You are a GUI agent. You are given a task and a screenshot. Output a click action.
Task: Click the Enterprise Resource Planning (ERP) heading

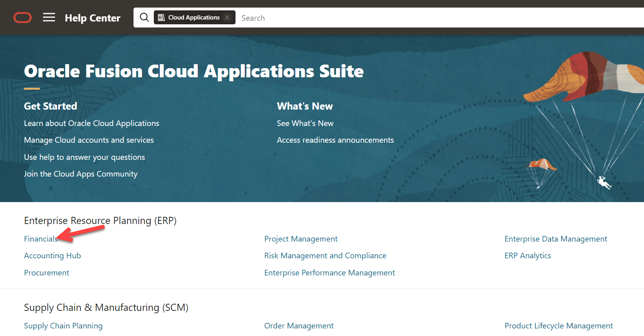[x=100, y=220]
